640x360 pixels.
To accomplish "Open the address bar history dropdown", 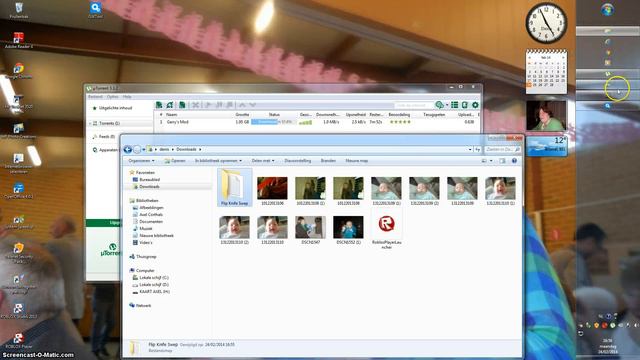I will (x=470, y=149).
